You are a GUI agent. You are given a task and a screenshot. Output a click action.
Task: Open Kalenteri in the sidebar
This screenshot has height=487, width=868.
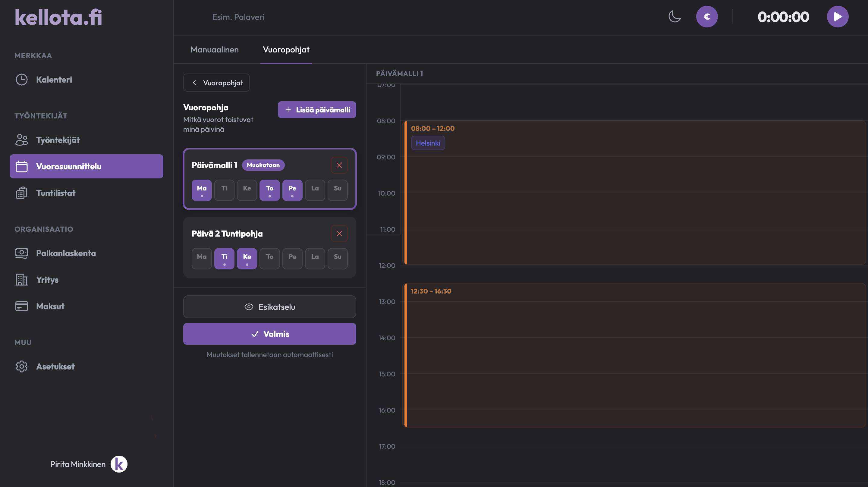point(86,80)
